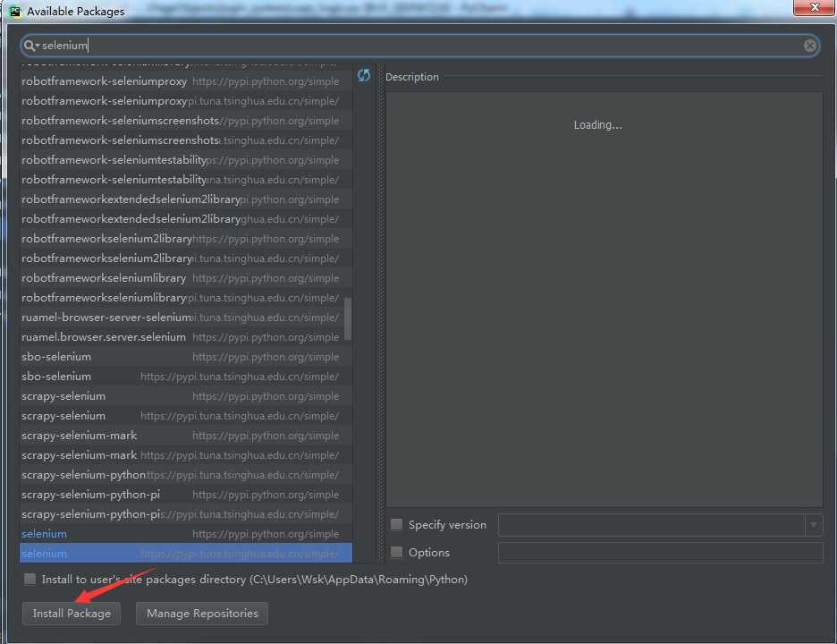Viewport: 837px width, 644px height.
Task: Select robotframework-seleniumproxy from pypi.python.org
Action: (x=186, y=81)
